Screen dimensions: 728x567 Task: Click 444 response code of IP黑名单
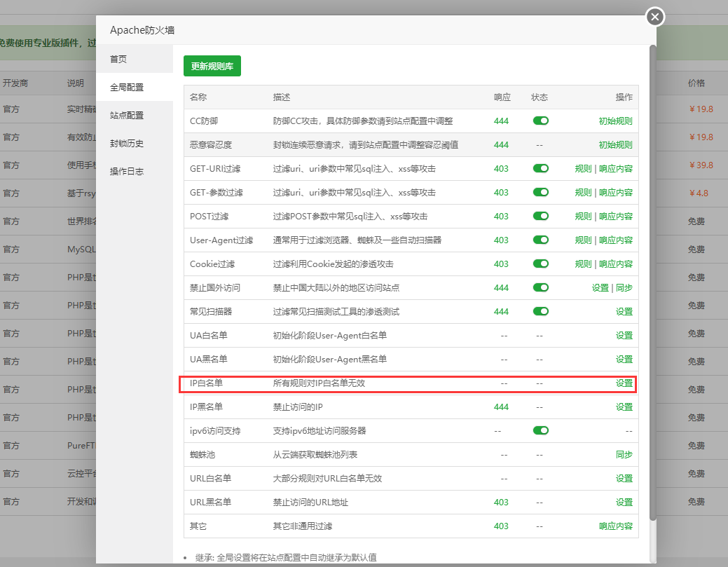(x=501, y=407)
